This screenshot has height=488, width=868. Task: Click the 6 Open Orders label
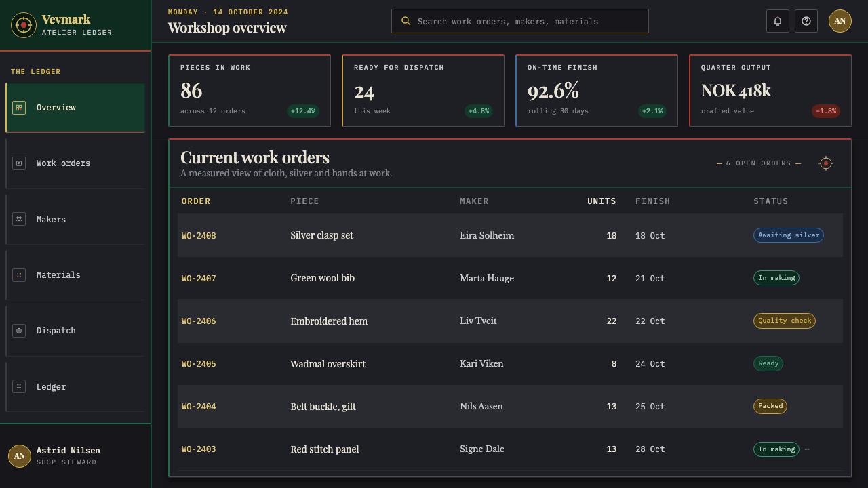pos(759,163)
